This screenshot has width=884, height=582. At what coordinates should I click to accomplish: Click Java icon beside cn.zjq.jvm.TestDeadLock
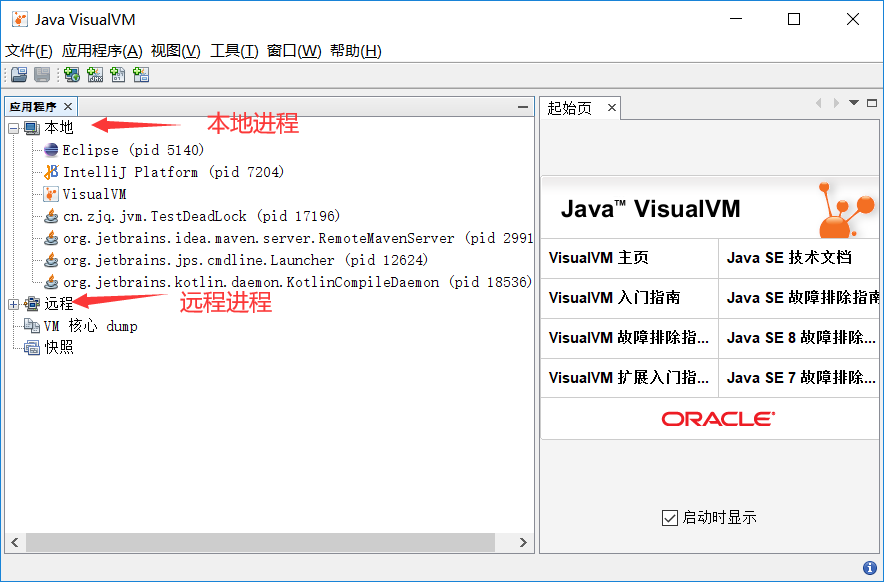coord(51,216)
